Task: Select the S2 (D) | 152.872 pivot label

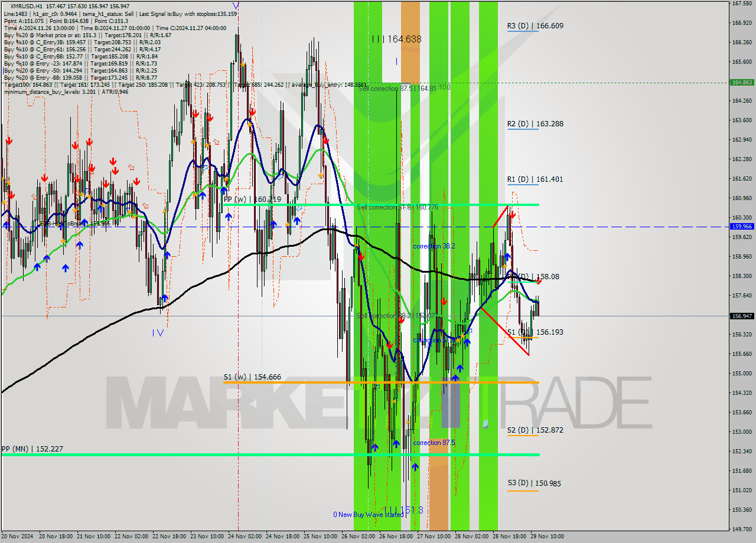Action: [535, 430]
